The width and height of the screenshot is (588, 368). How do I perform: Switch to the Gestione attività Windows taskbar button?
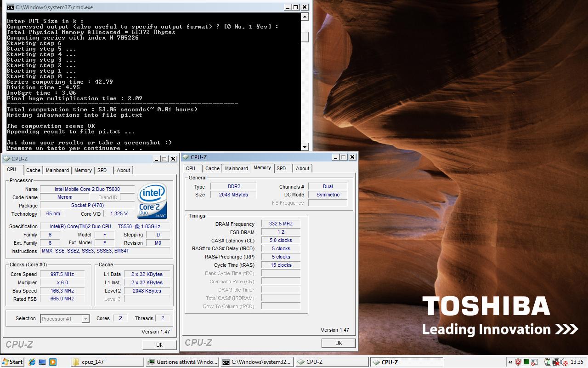[182, 362]
